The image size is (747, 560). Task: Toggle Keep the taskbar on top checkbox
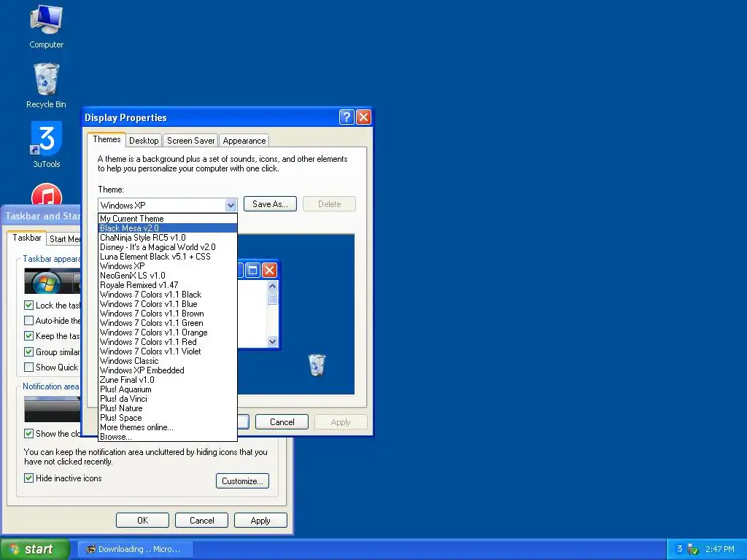pyautogui.click(x=28, y=335)
